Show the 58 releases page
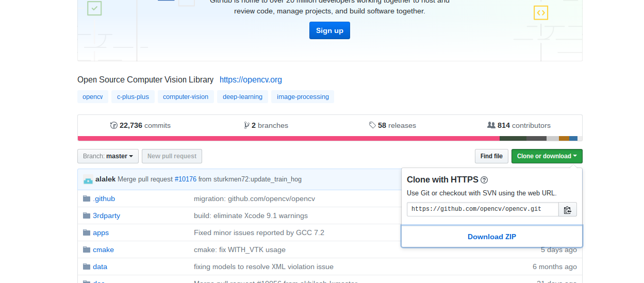 pos(392,125)
